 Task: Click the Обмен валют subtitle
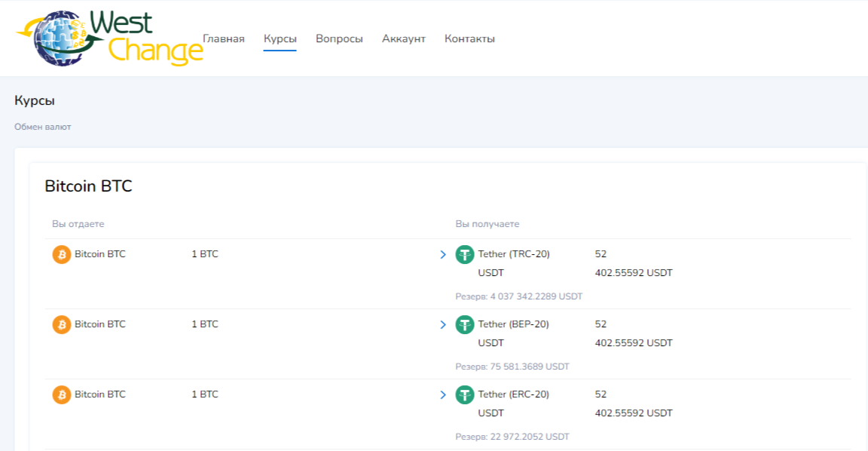43,127
